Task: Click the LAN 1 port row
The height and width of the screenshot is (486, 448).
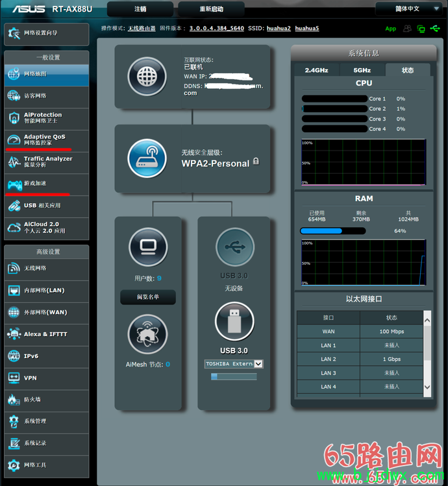Action: click(360, 345)
